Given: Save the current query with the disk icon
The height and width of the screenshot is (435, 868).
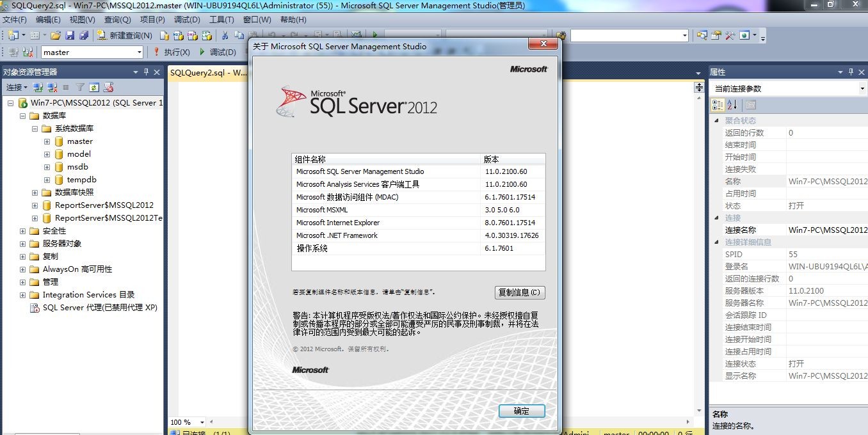Looking at the screenshot, I should pyautogui.click(x=70, y=35).
